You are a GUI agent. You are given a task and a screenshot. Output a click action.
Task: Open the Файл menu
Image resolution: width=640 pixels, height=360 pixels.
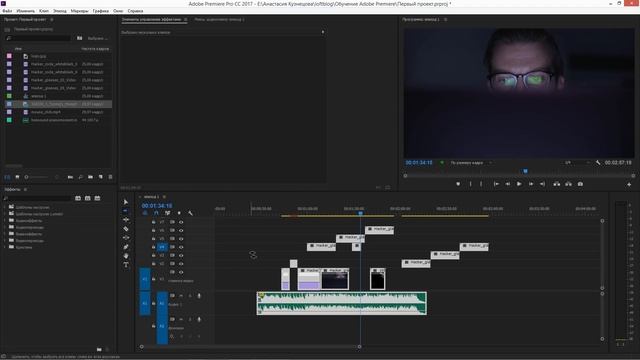click(7, 11)
